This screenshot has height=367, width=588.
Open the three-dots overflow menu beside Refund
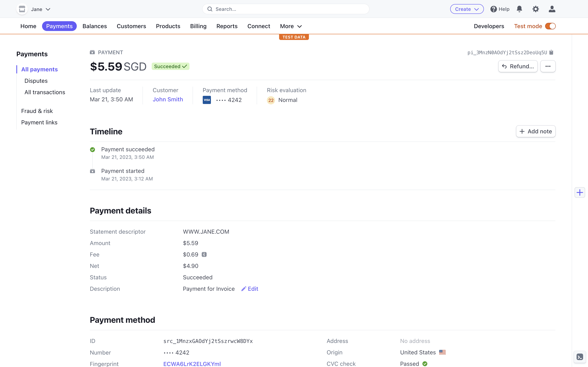click(x=548, y=66)
